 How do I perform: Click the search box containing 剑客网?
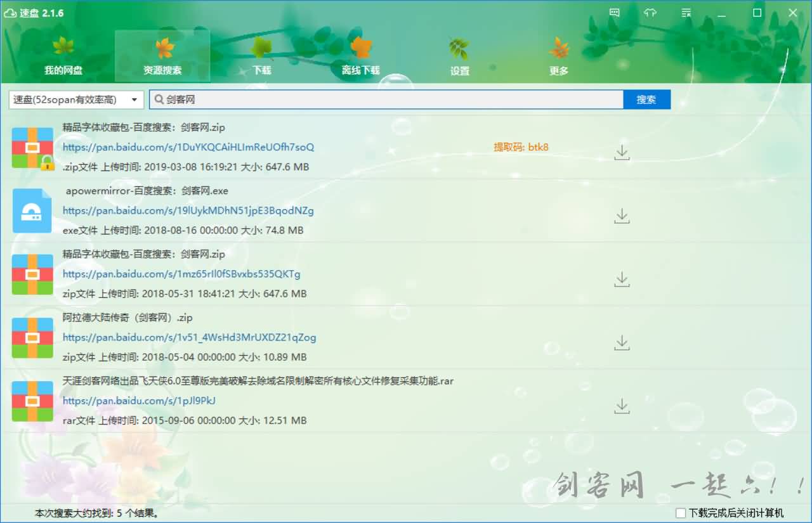(386, 100)
